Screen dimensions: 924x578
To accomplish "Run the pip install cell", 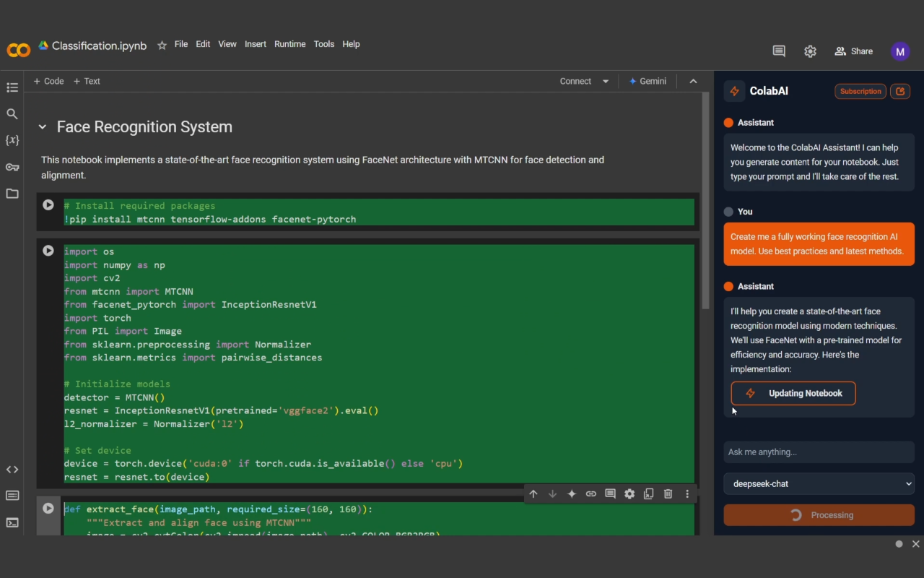I will tap(48, 205).
